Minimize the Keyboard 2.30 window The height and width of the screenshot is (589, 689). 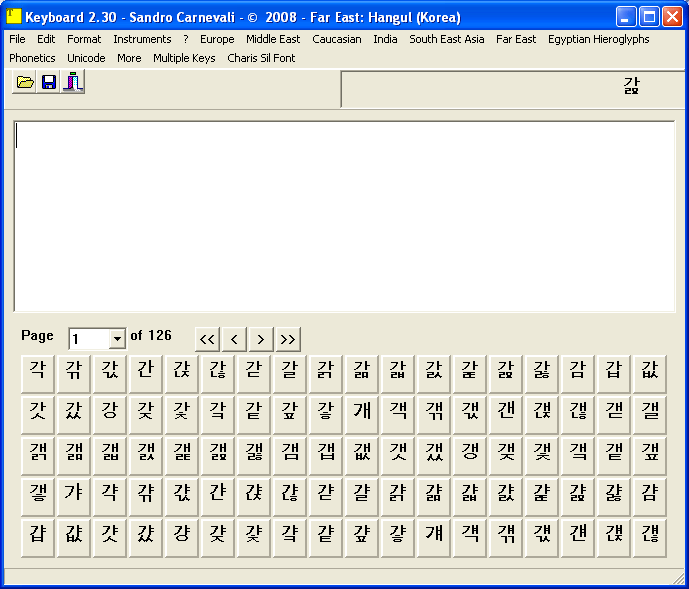click(x=626, y=17)
